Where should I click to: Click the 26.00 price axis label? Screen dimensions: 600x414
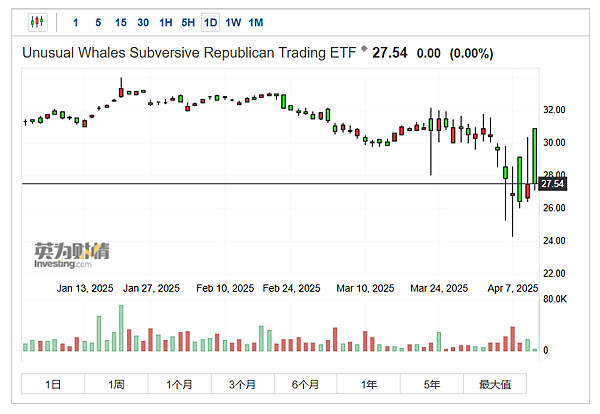(554, 208)
